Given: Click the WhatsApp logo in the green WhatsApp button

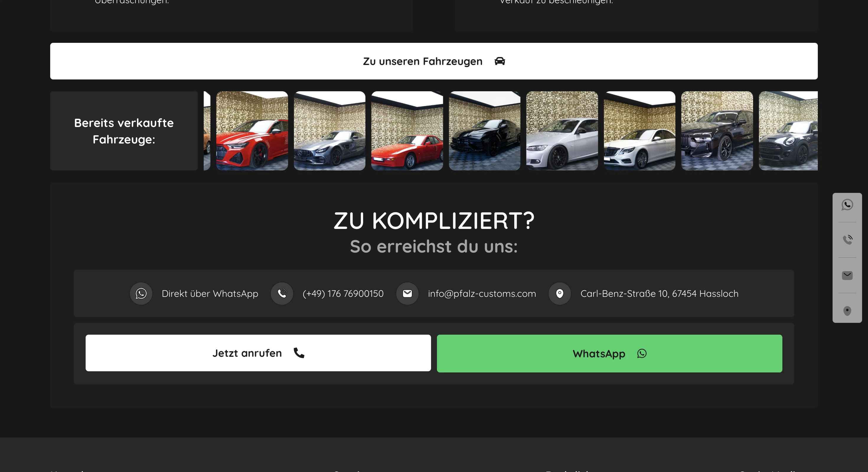Looking at the screenshot, I should [642, 353].
